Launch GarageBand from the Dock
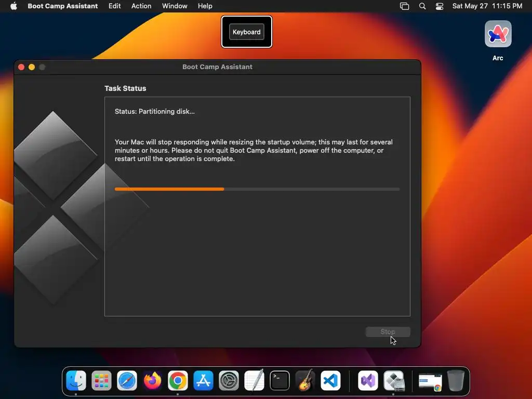532x399 pixels. [x=305, y=381]
